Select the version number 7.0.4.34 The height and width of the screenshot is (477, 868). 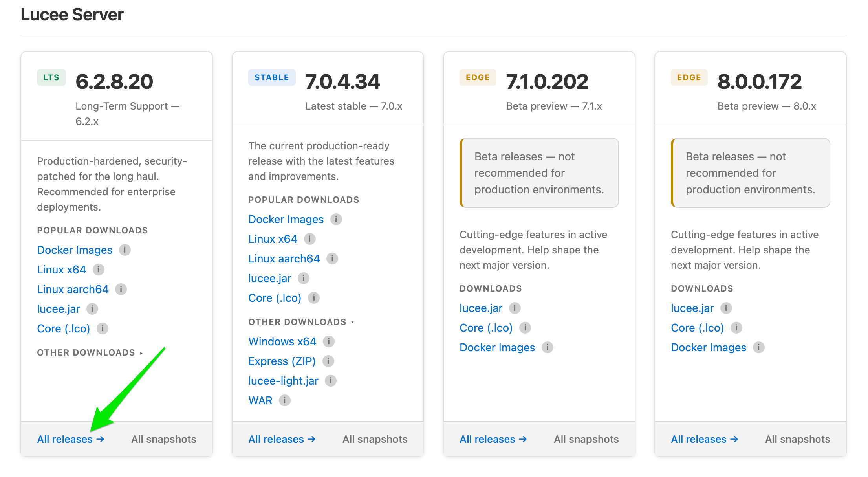click(x=343, y=82)
